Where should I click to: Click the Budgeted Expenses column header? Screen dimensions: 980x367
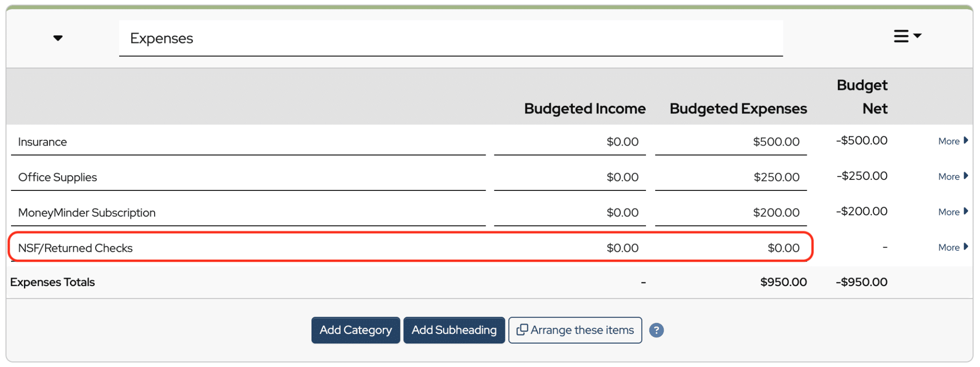738,109
